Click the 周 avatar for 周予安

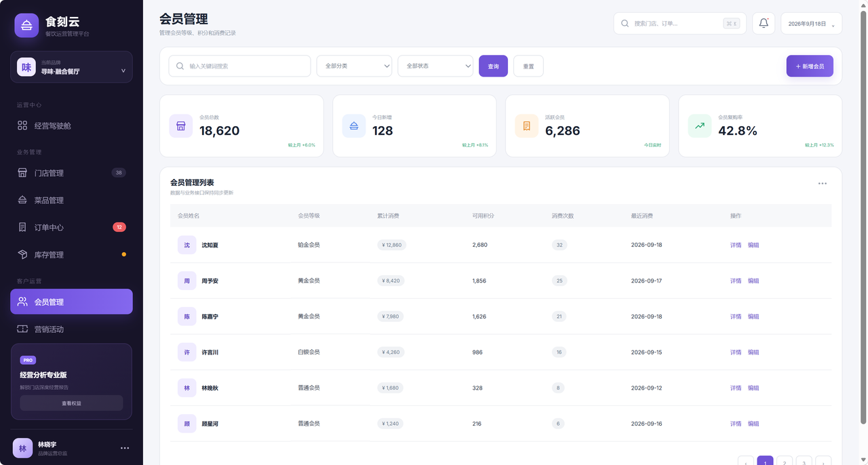click(x=187, y=281)
